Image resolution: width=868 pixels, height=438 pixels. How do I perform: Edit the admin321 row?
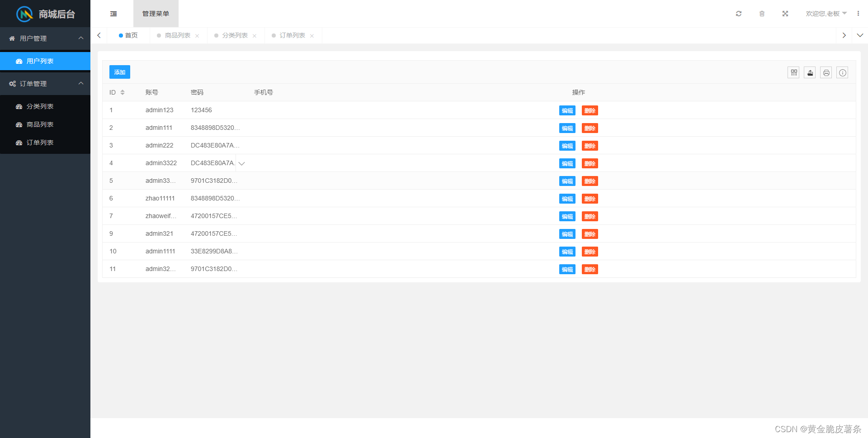(x=567, y=234)
